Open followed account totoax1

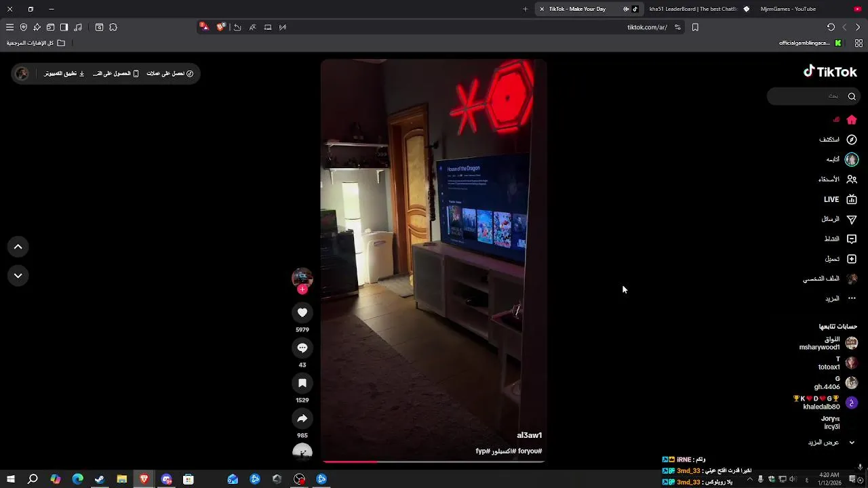[838, 363]
